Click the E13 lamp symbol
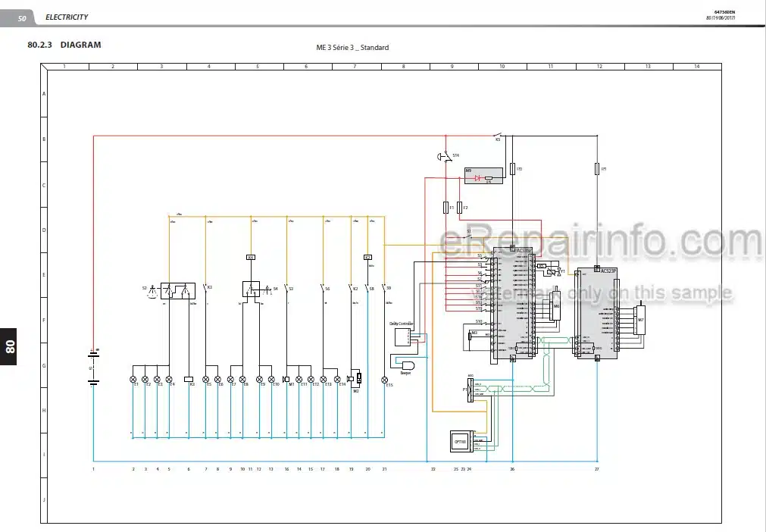 [x=323, y=379]
